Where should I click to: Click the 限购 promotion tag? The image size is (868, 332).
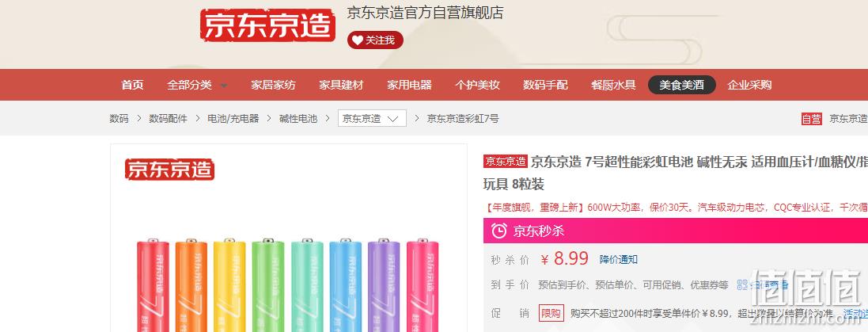point(551,313)
